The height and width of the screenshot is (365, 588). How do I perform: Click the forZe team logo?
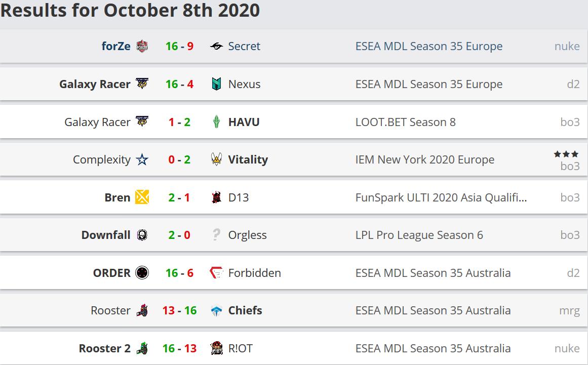point(142,47)
